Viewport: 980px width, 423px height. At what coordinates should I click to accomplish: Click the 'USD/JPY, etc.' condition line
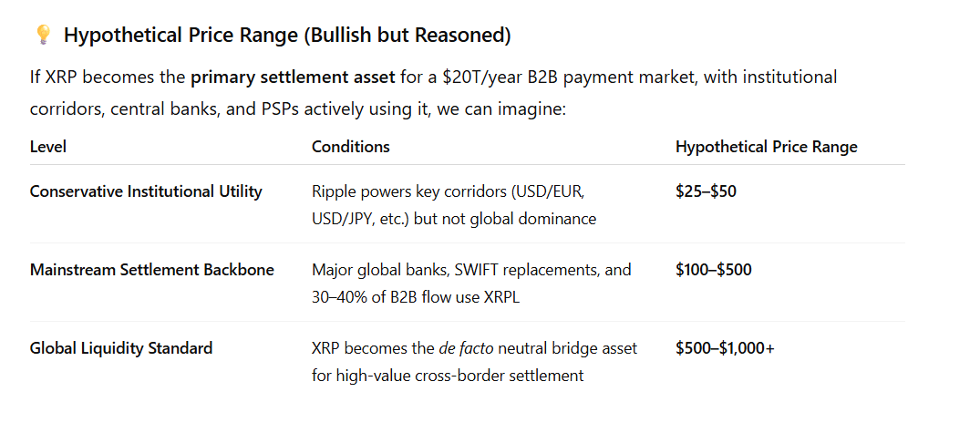[453, 219]
